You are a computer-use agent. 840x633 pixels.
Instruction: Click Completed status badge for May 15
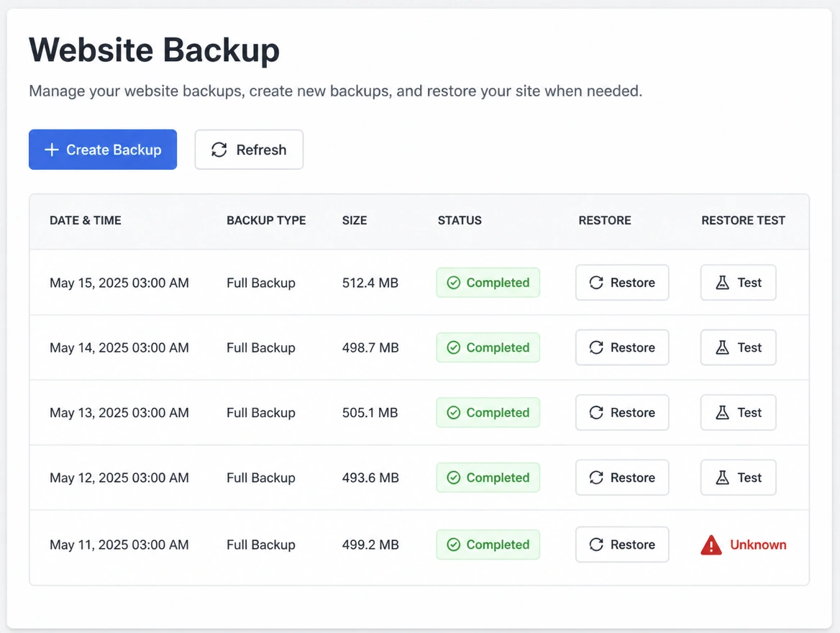pyautogui.click(x=488, y=283)
